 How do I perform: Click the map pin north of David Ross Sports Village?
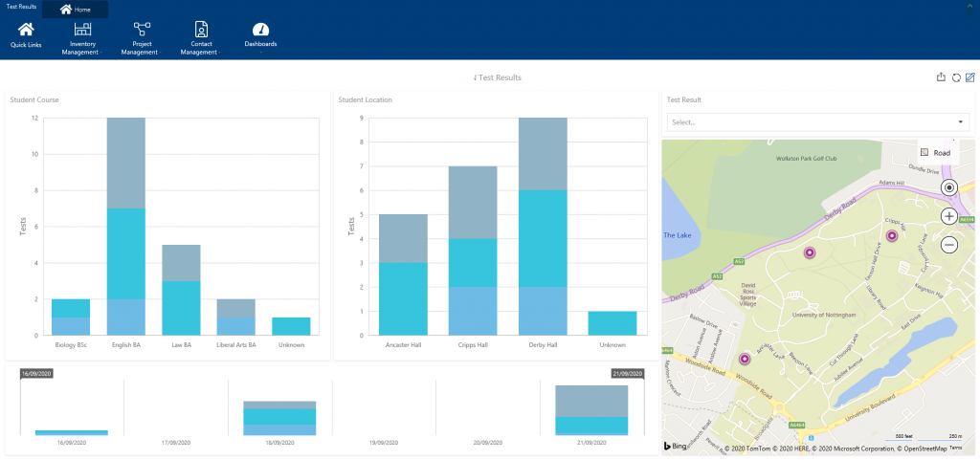click(810, 252)
